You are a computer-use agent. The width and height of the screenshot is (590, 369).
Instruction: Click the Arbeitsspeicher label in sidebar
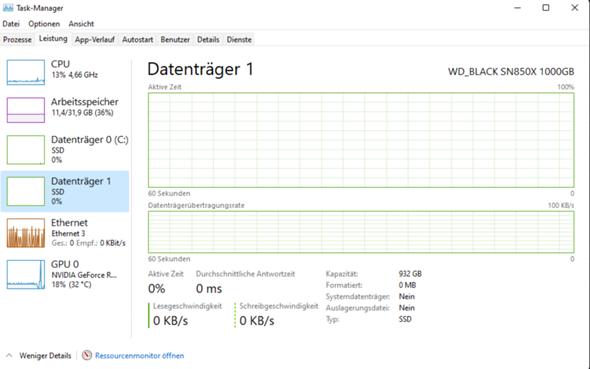(85, 102)
